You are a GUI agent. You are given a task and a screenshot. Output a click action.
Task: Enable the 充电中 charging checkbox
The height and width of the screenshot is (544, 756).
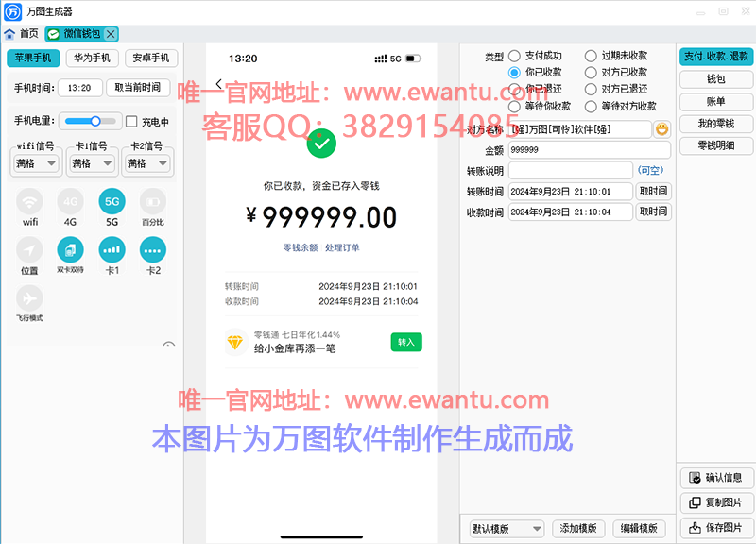click(131, 122)
